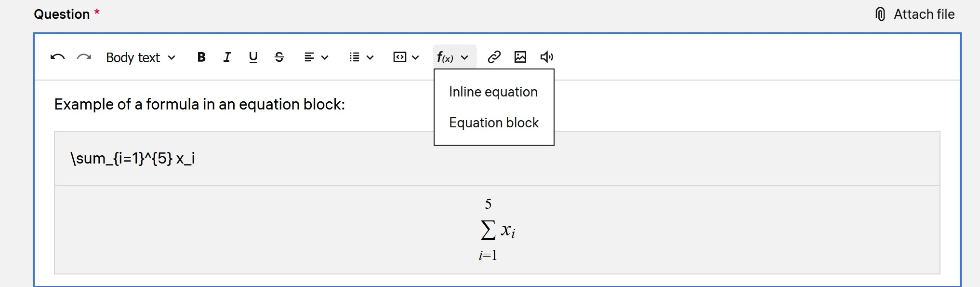Click the f(x) equation button
The height and width of the screenshot is (287, 980).
(x=452, y=57)
